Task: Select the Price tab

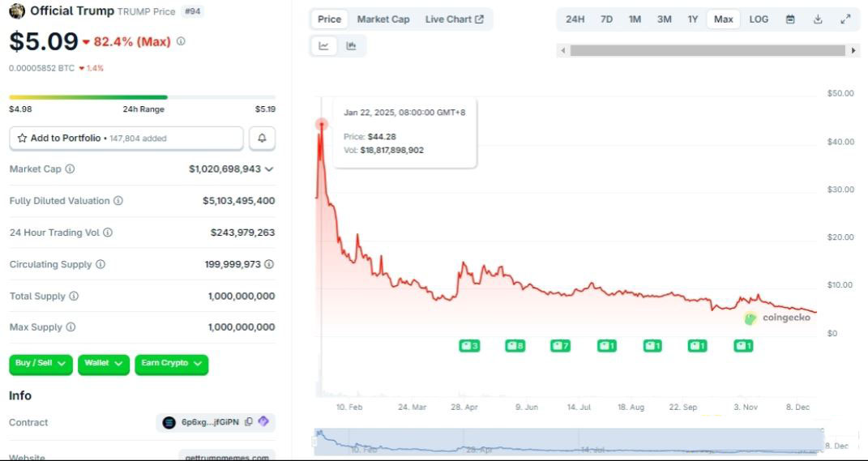Action: click(x=329, y=19)
